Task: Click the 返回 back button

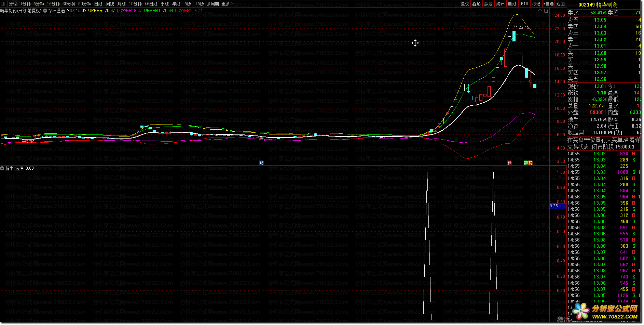Action: pyautogui.click(x=561, y=4)
